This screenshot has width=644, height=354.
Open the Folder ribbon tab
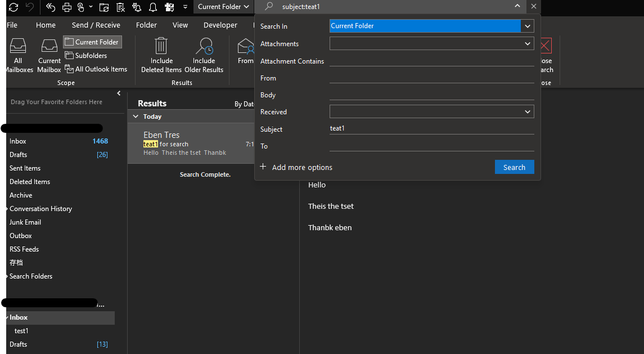[x=146, y=25]
